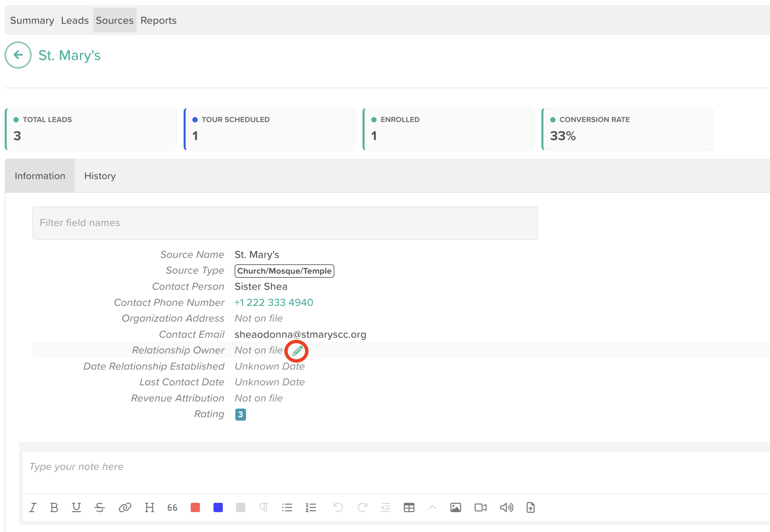This screenshot has height=532, width=770.
Task: Apply strikethrough formatting in note toolbar
Action: pos(100,508)
